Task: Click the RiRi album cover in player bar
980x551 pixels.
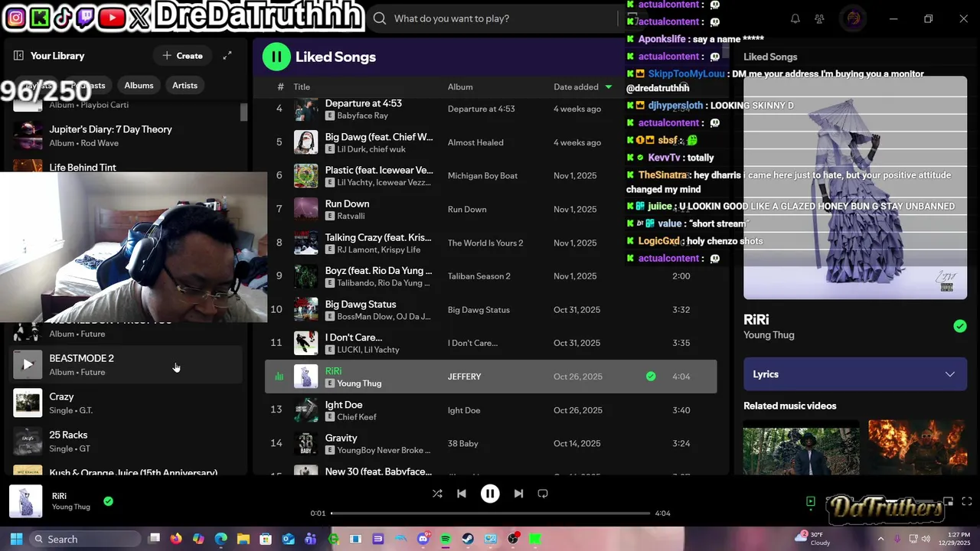Action: click(x=25, y=501)
